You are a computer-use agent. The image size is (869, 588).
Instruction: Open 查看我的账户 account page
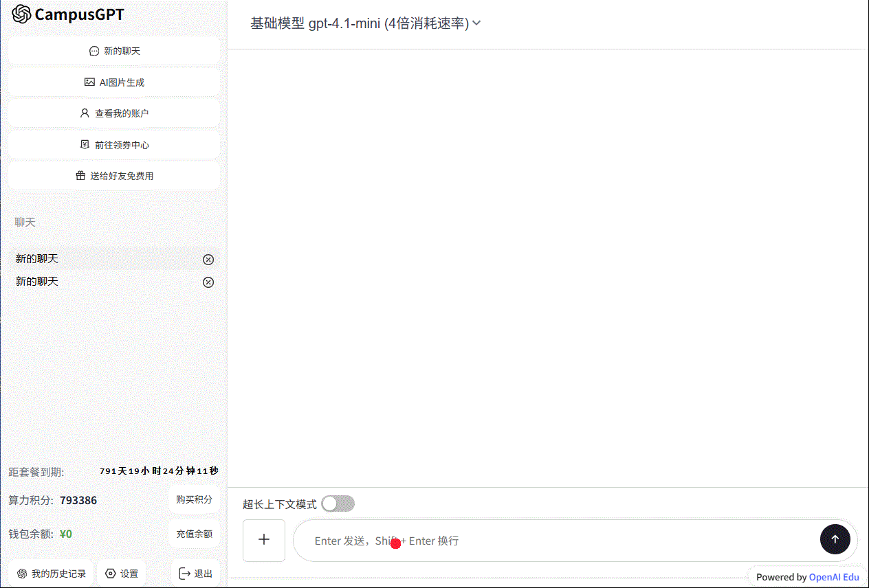[114, 113]
